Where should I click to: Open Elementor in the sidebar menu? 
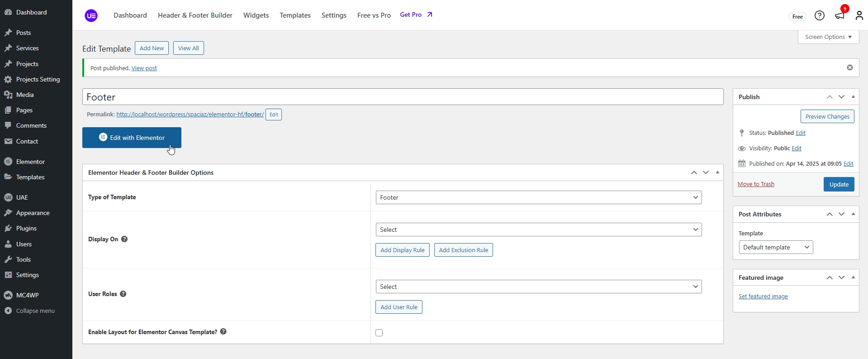pyautogui.click(x=30, y=162)
